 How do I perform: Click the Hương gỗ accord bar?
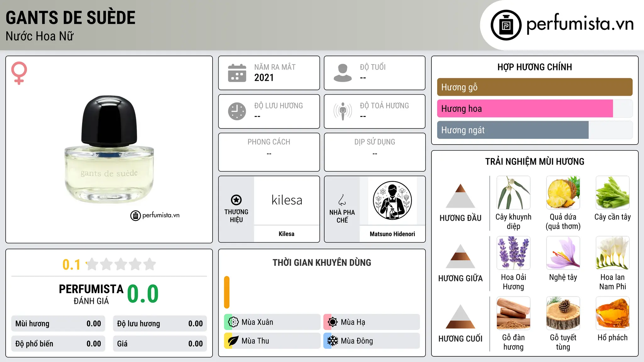click(x=535, y=87)
